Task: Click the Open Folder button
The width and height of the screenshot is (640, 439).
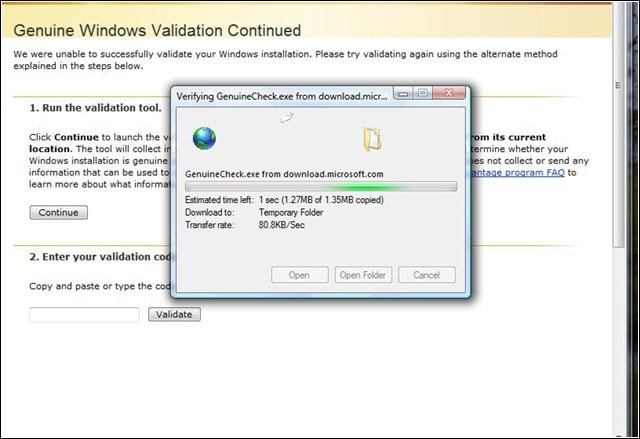Action: coord(363,275)
